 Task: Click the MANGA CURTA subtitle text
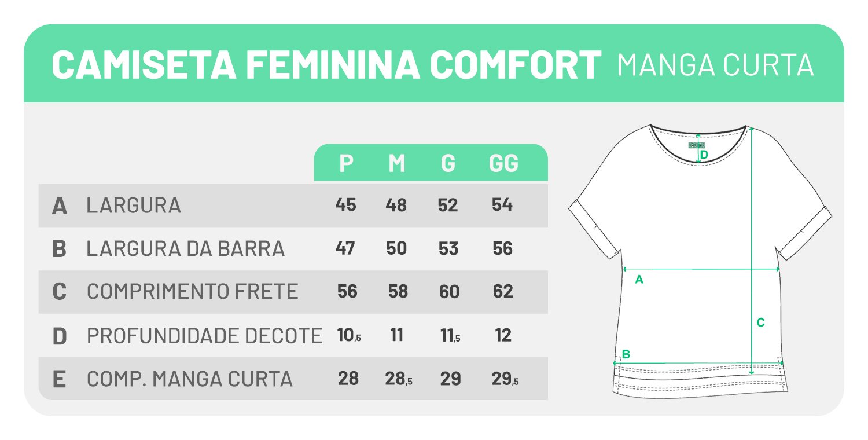(x=716, y=65)
